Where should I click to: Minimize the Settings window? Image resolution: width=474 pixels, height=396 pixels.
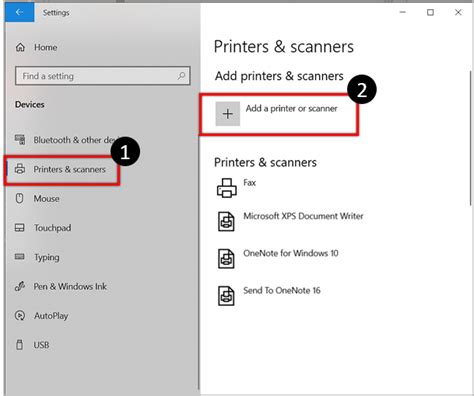click(403, 12)
